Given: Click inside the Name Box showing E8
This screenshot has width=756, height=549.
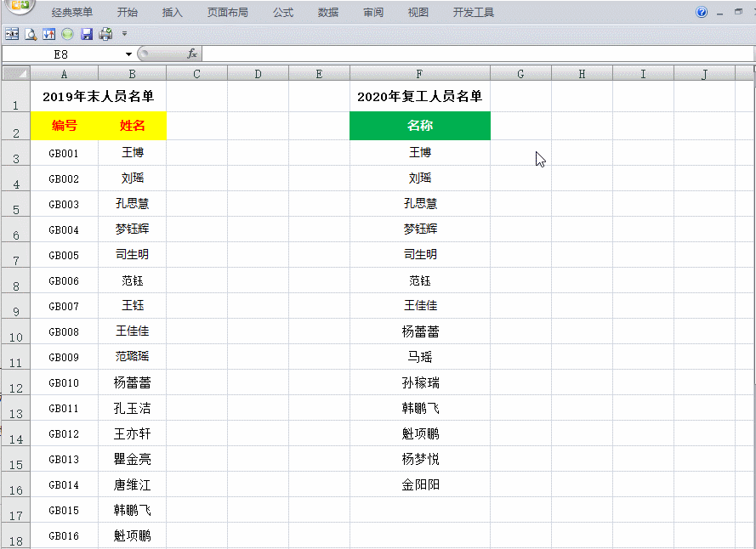Looking at the screenshot, I should pyautogui.click(x=61, y=54).
